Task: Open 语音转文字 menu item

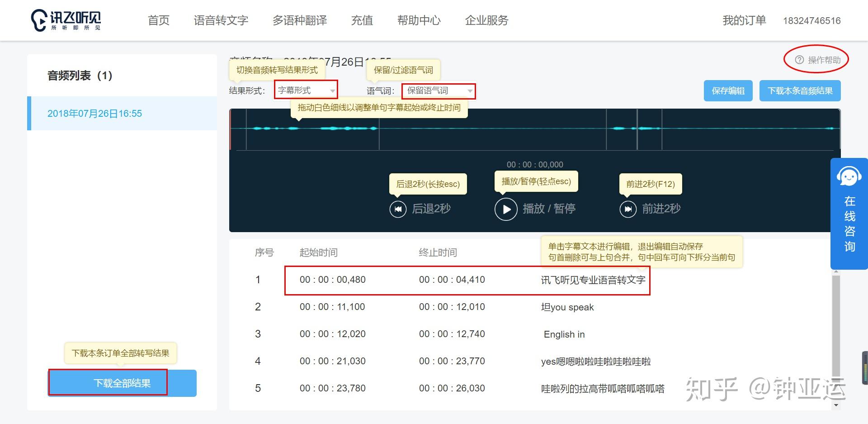Action: tap(221, 20)
